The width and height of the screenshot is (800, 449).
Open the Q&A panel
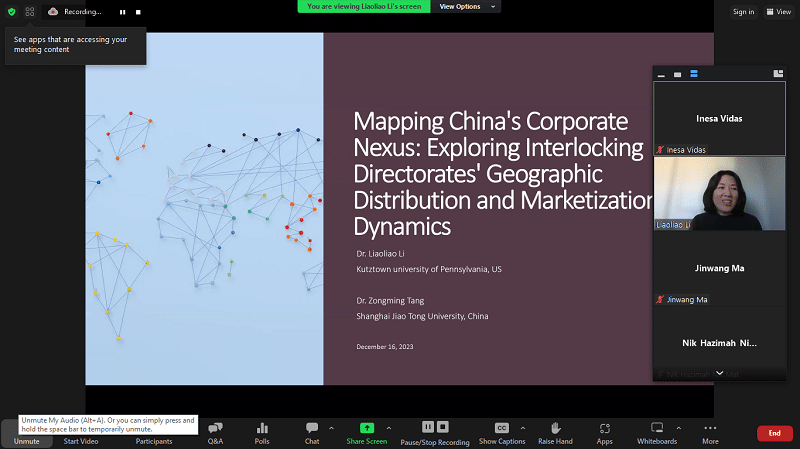(215, 432)
